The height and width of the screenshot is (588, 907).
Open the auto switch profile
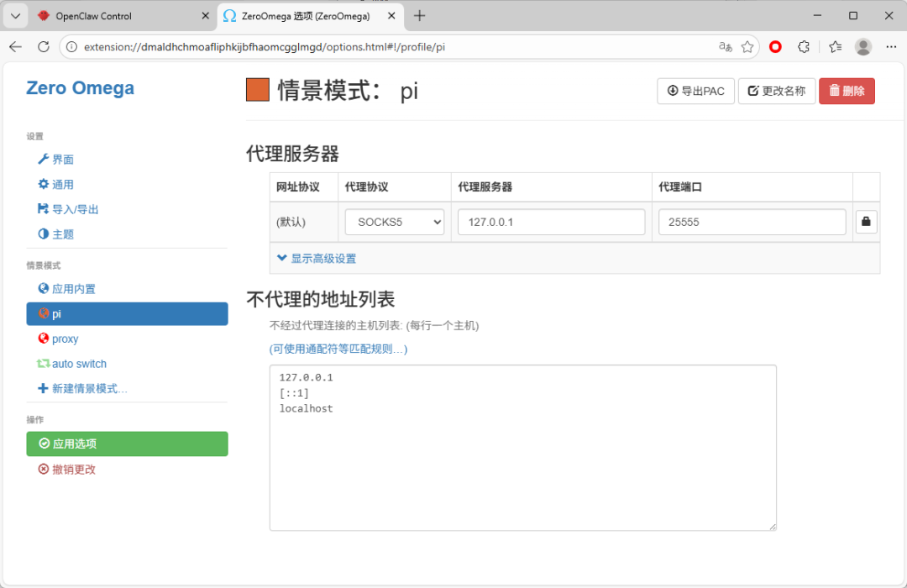point(79,363)
